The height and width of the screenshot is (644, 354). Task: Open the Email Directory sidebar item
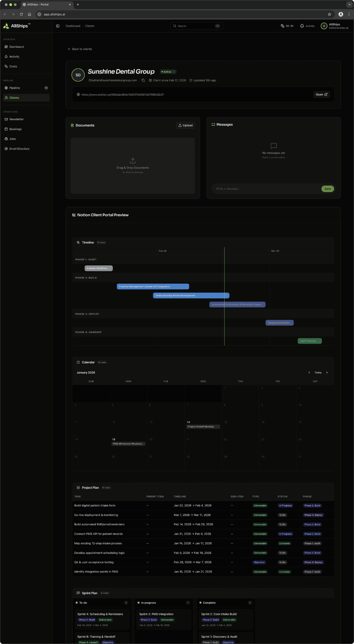tap(19, 149)
